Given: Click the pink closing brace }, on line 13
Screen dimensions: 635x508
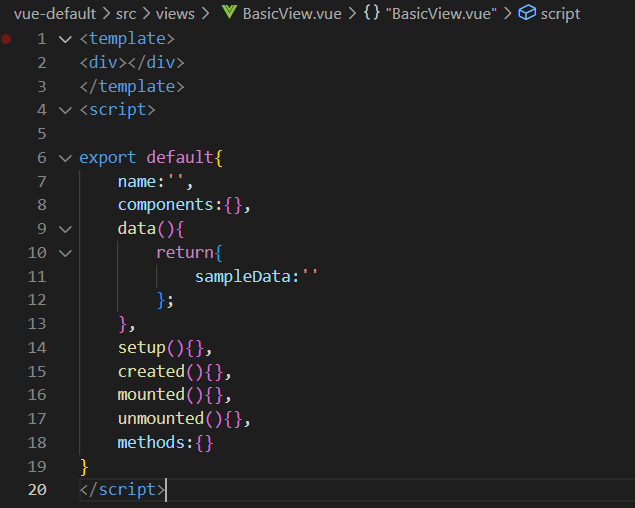Looking at the screenshot, I should pos(127,324).
